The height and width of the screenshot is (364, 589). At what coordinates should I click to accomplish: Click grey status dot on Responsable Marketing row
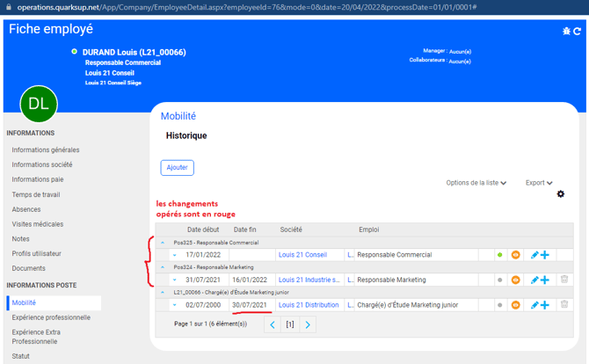pos(499,280)
